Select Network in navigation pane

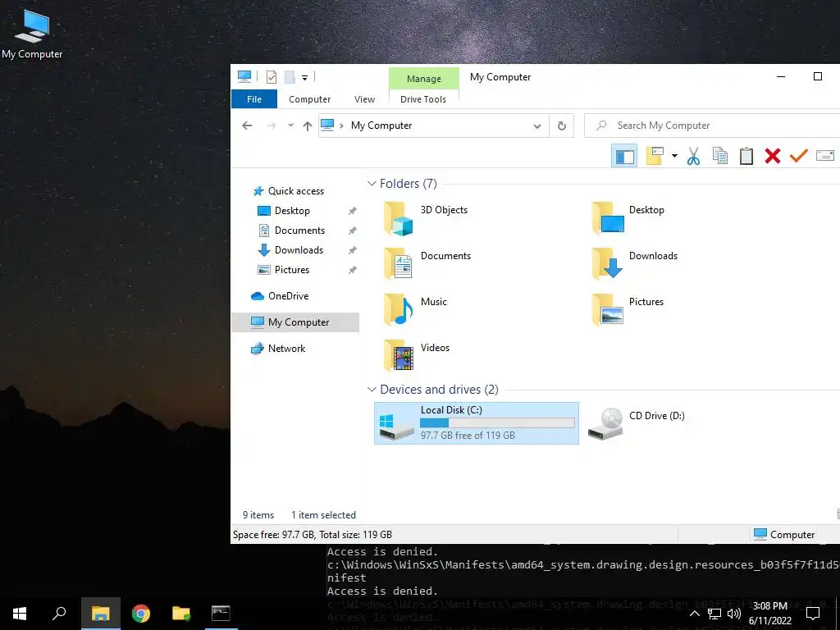(x=286, y=348)
